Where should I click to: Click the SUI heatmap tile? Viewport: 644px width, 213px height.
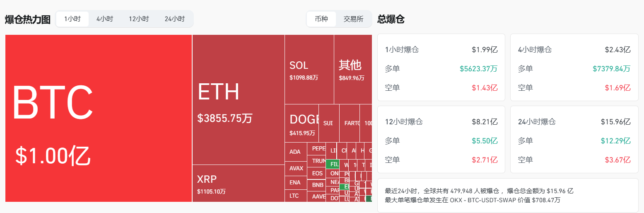(x=328, y=123)
